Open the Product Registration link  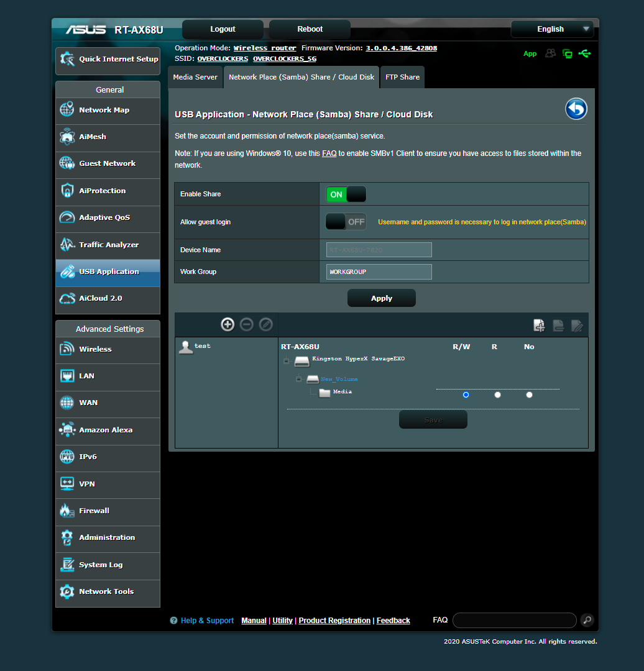[334, 621]
